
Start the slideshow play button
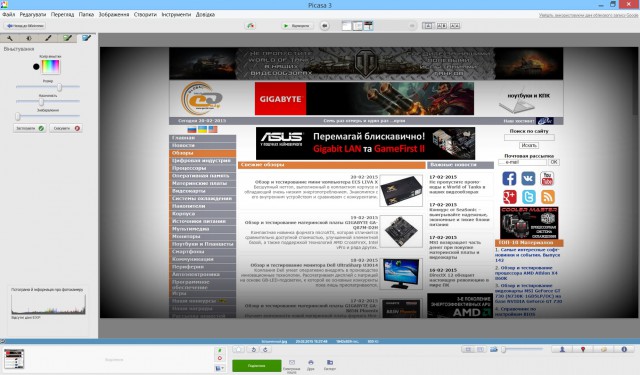297,26
